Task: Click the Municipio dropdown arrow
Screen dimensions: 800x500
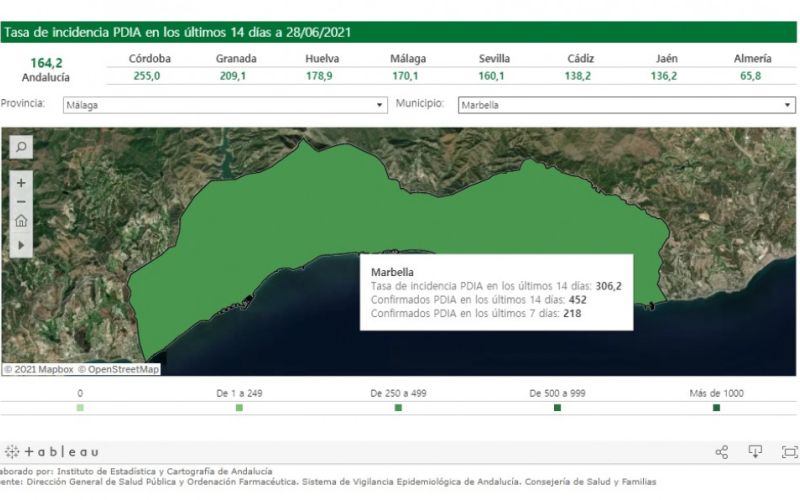Action: click(x=787, y=105)
